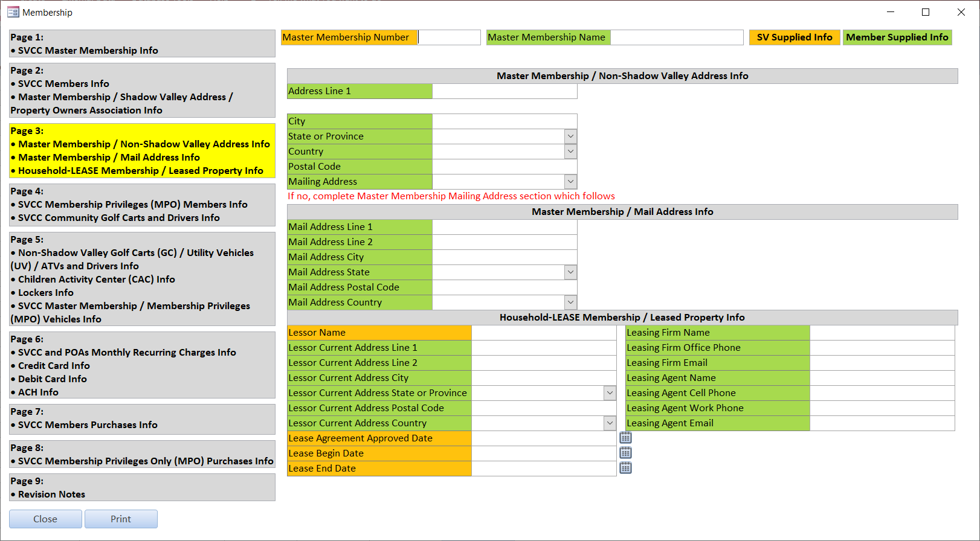980x541 pixels.
Task: Click the Lease Agreement Approved Date field
Action: (544, 438)
